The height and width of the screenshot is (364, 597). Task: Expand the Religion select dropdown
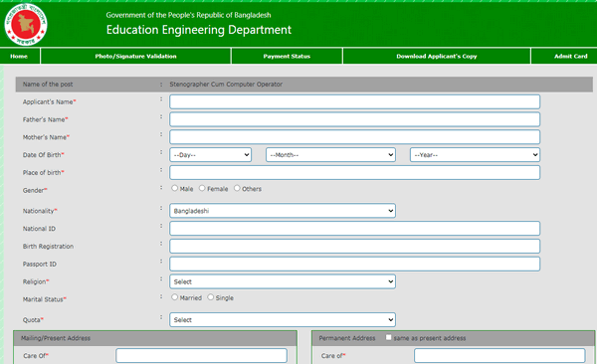(283, 281)
